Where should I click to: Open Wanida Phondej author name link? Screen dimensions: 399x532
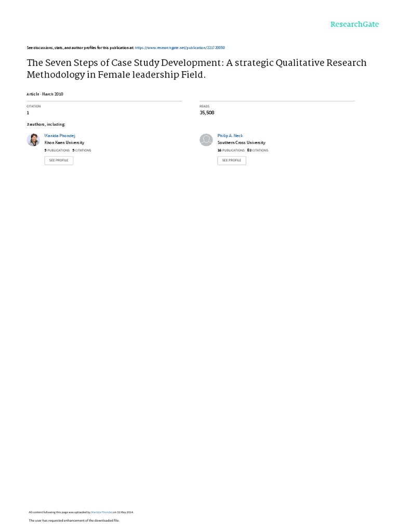[x=59, y=136]
